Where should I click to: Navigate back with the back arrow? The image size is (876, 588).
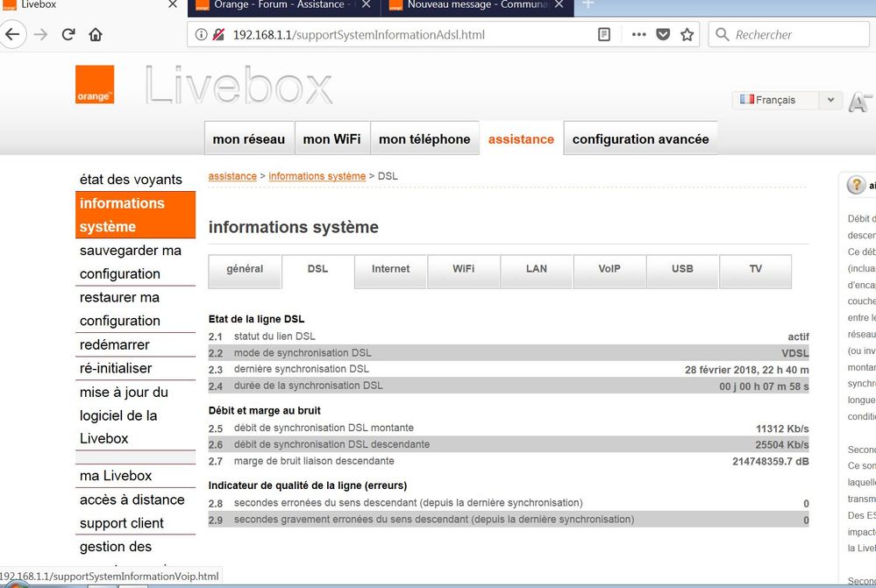pyautogui.click(x=15, y=35)
